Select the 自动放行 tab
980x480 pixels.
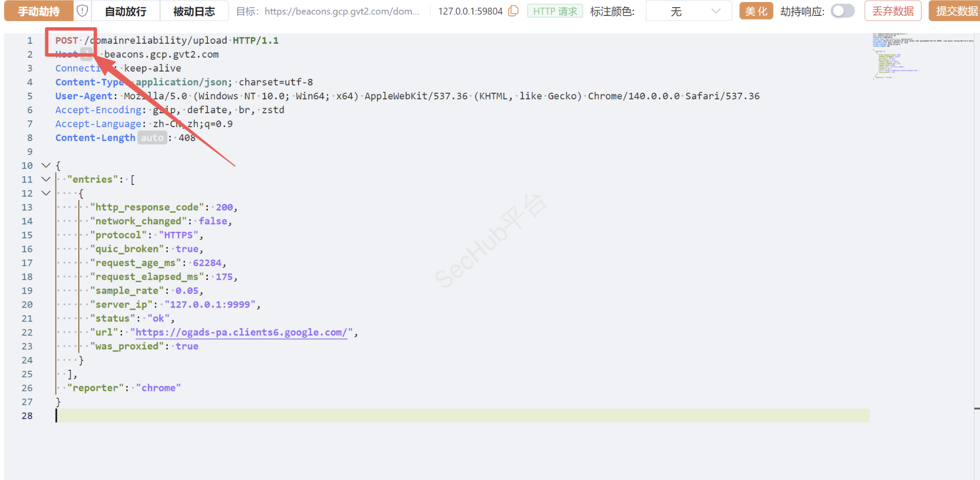pos(126,11)
